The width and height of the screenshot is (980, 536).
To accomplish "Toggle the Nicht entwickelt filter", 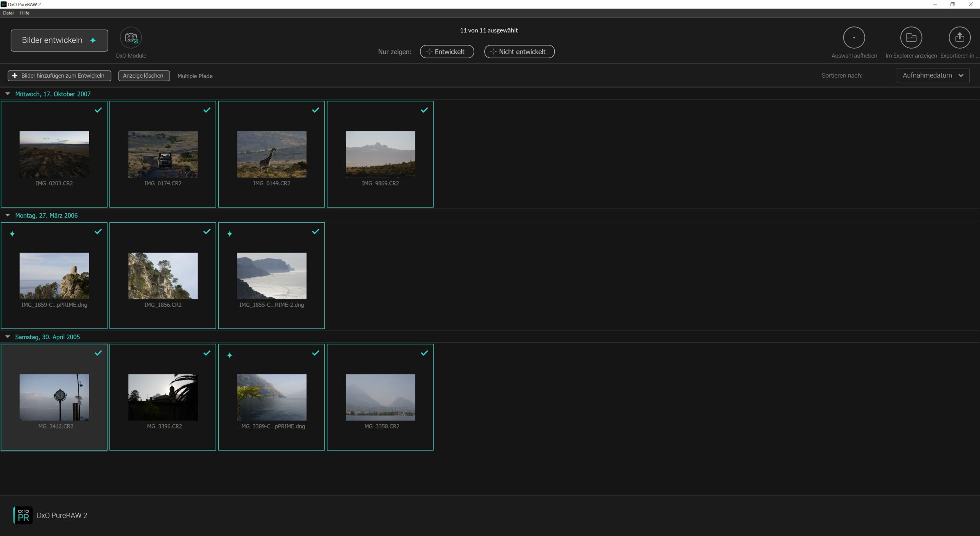I will click(x=519, y=52).
